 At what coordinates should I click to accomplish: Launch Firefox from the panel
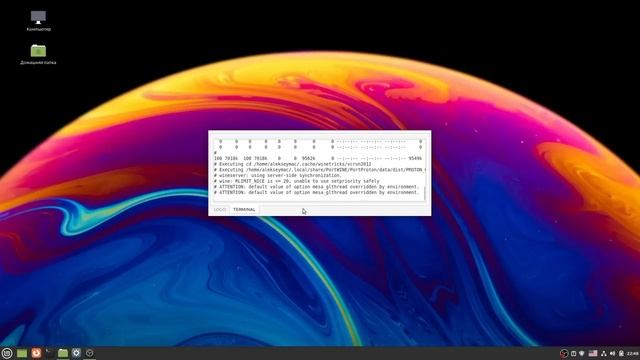pyautogui.click(x=36, y=353)
